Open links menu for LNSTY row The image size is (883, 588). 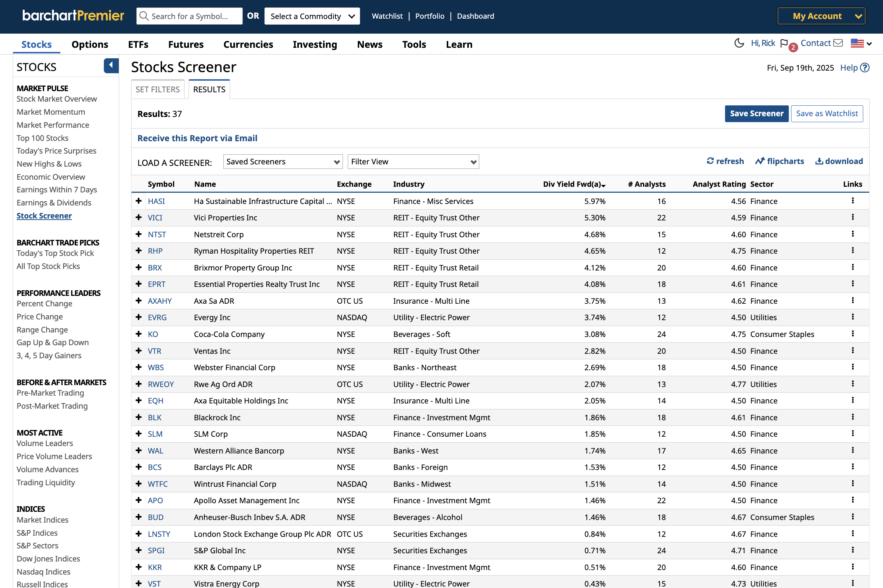(852, 533)
